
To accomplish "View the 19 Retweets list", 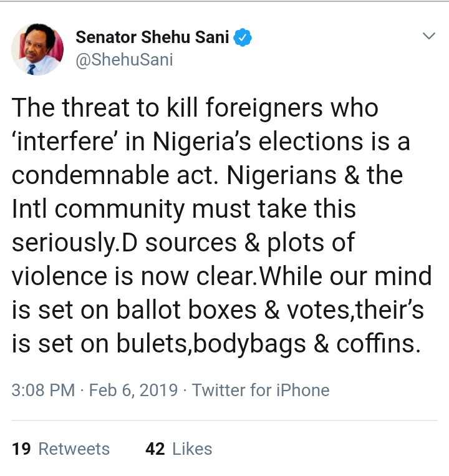I will click(60, 449).
